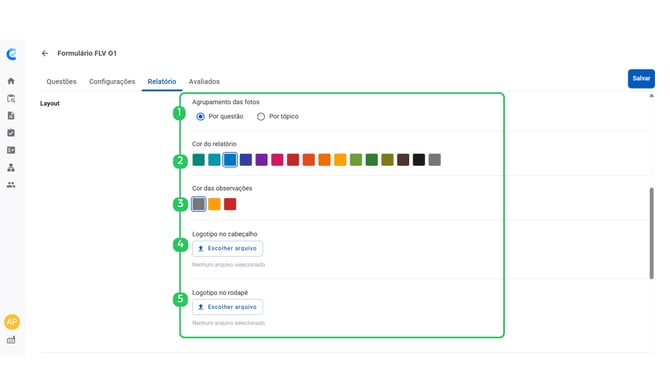This screenshot has width=670, height=376.
Task: Pick the gray observations color
Action: 199,204
